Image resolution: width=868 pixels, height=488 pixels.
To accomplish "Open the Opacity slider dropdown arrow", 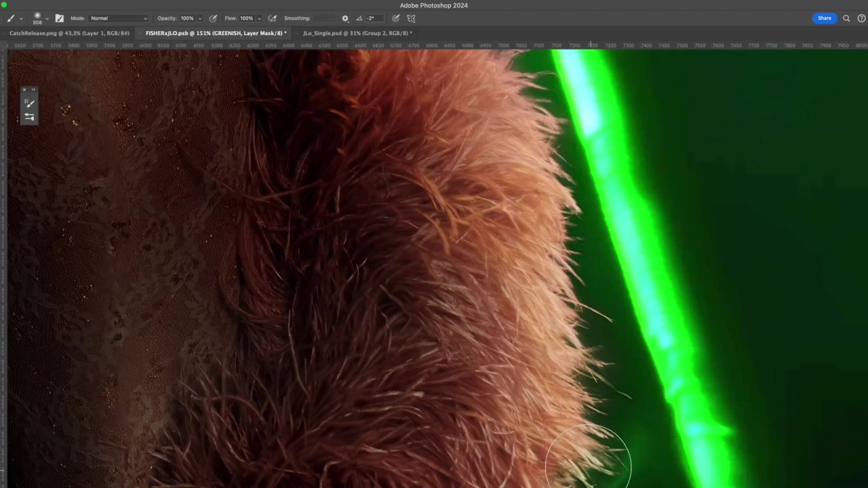I will click(x=199, y=19).
